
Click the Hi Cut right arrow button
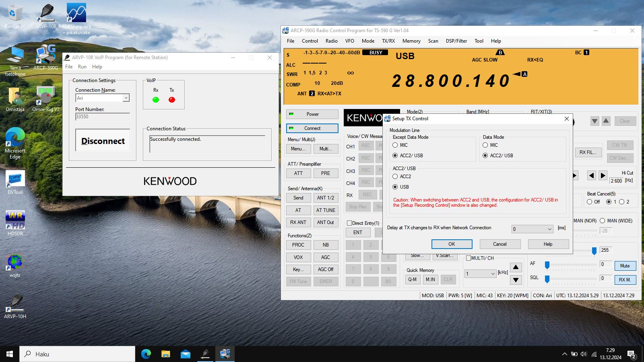603,175
